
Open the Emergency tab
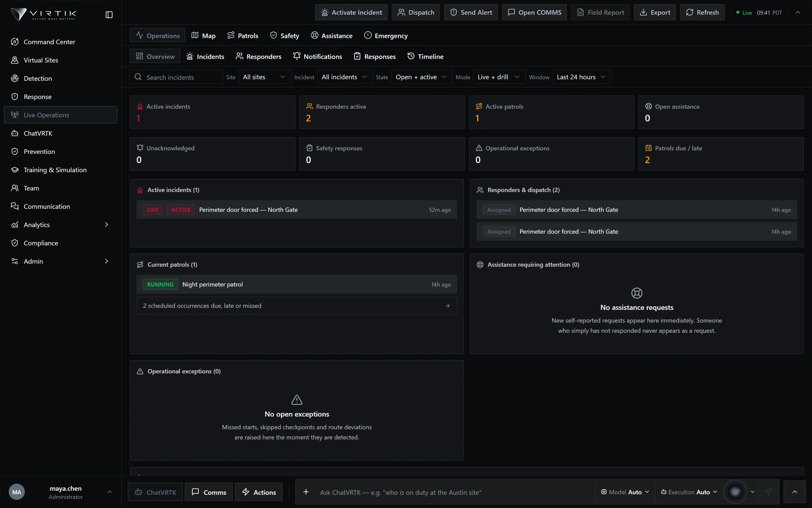point(386,36)
